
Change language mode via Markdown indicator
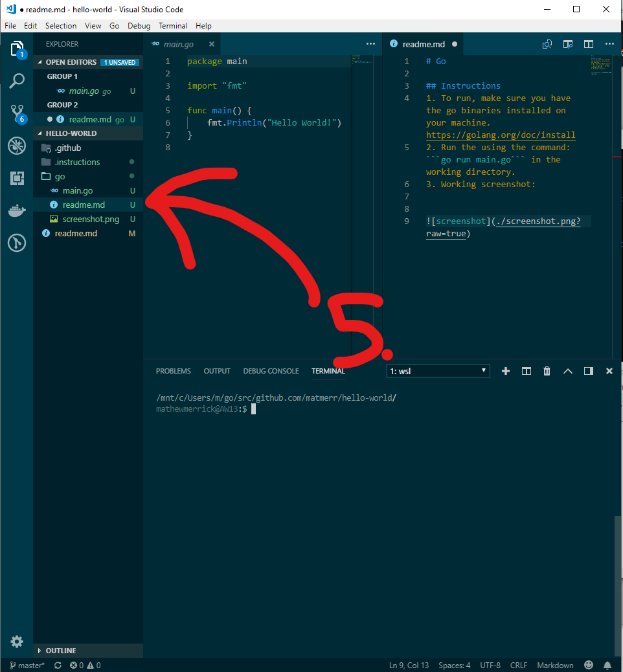click(x=555, y=665)
